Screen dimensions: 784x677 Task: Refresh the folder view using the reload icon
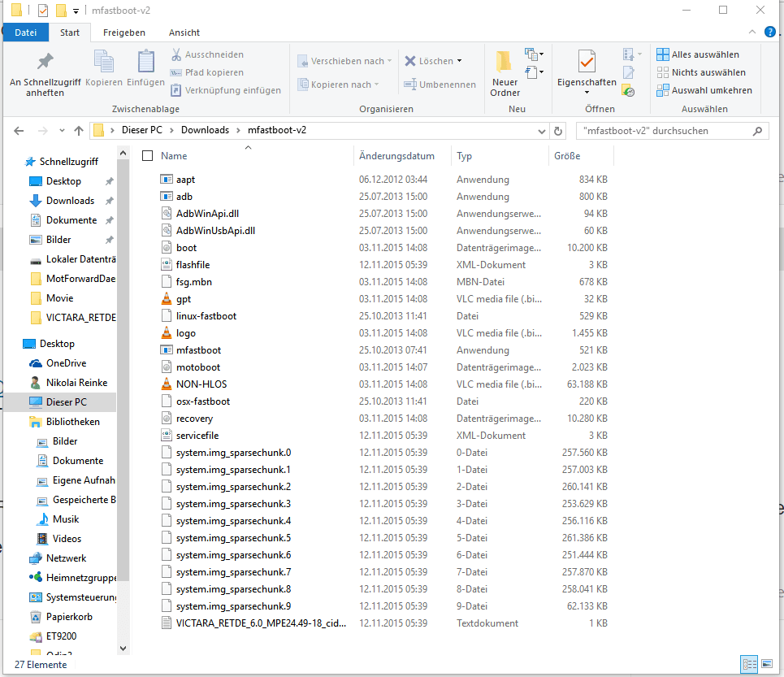pyautogui.click(x=558, y=131)
